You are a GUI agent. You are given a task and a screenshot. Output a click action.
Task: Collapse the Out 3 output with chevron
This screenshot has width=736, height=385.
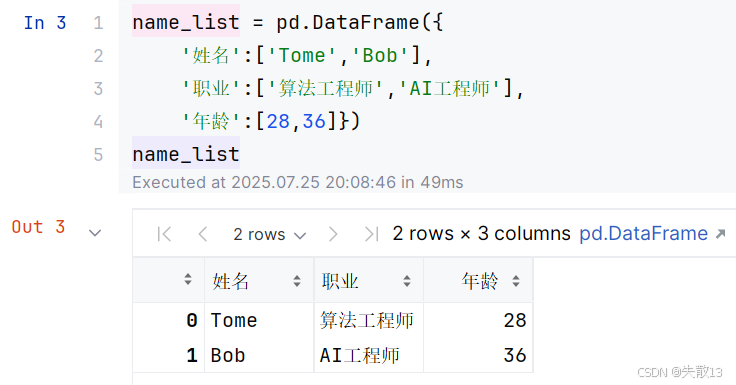pos(95,233)
